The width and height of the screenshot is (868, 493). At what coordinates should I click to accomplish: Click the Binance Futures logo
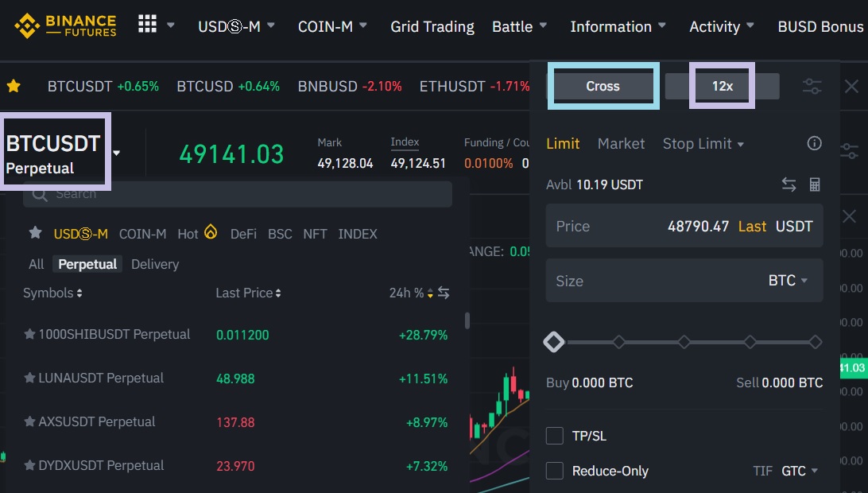(65, 26)
